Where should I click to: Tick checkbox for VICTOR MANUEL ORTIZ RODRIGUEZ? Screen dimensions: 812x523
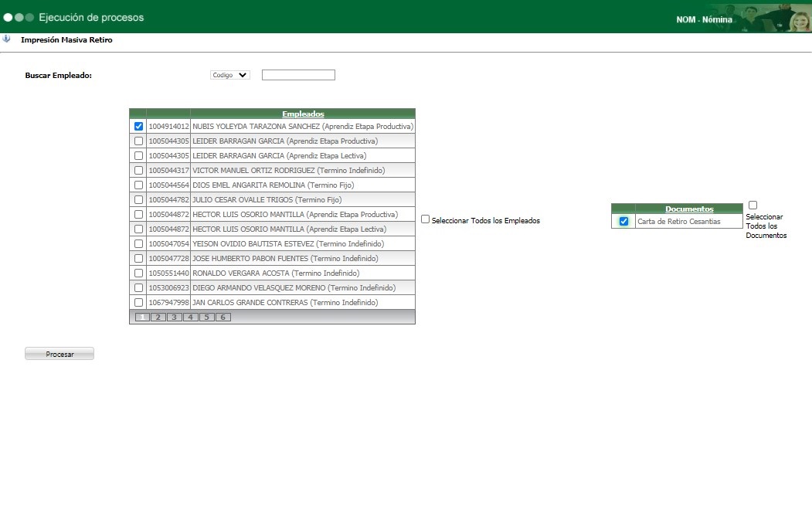138,171
